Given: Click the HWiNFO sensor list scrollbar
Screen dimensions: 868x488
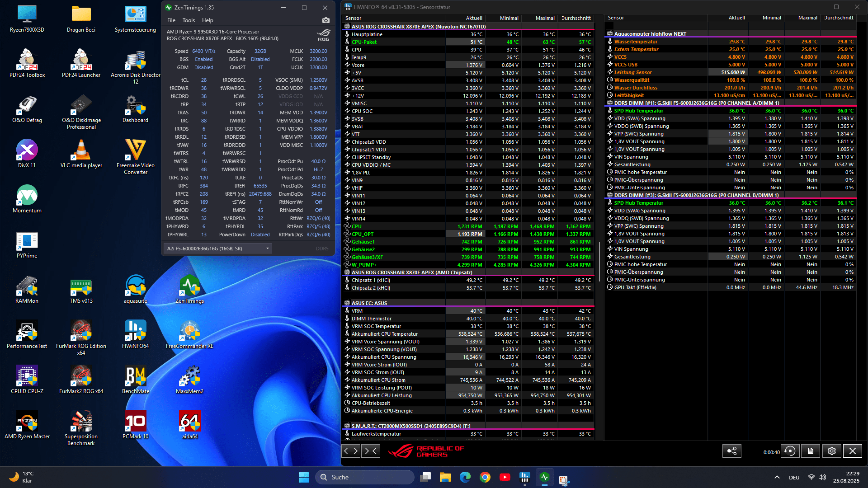Looking at the screenshot, I should pyautogui.click(x=599, y=261).
